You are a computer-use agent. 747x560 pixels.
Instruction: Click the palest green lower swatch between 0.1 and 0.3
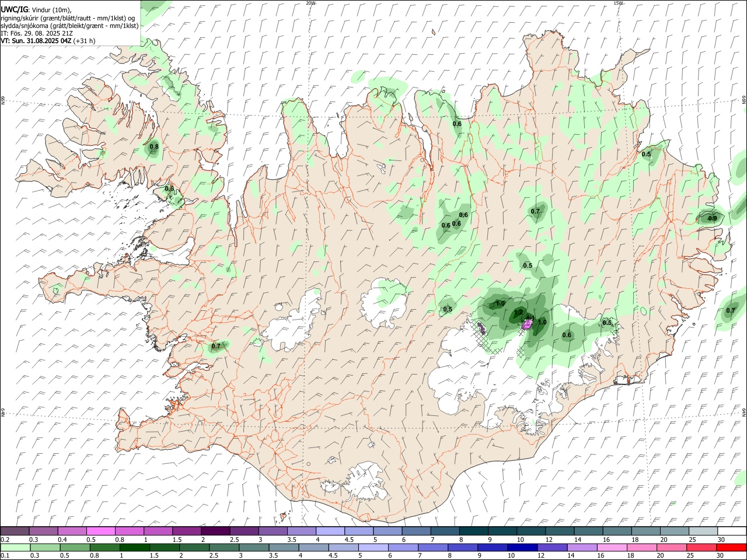coord(15,547)
